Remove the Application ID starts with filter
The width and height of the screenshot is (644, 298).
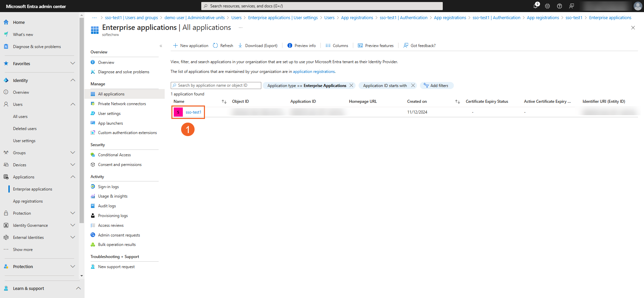pyautogui.click(x=413, y=85)
